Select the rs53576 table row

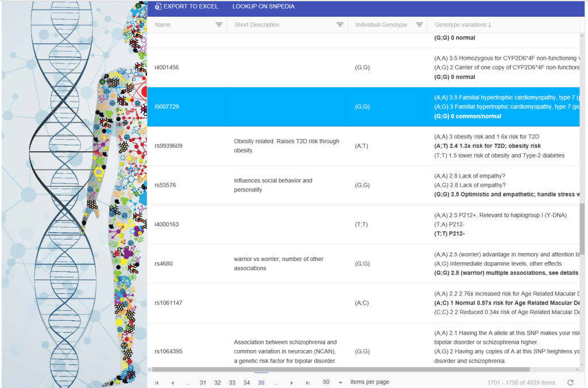click(166, 185)
